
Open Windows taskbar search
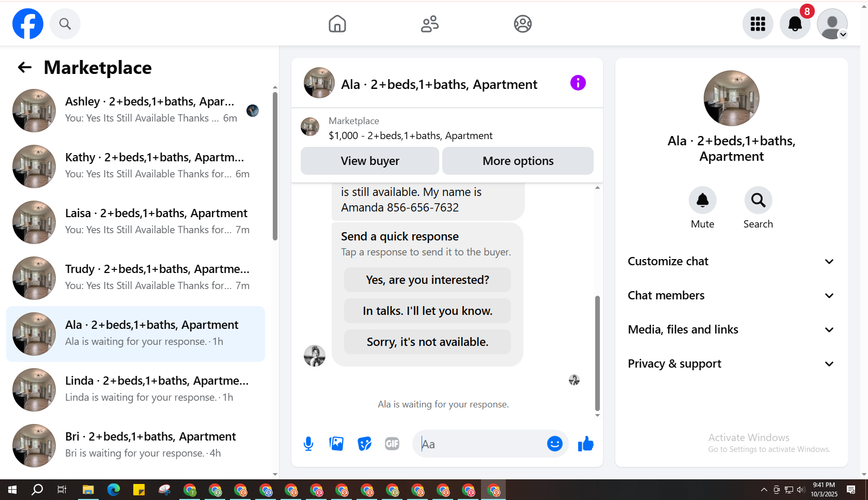[37, 490]
